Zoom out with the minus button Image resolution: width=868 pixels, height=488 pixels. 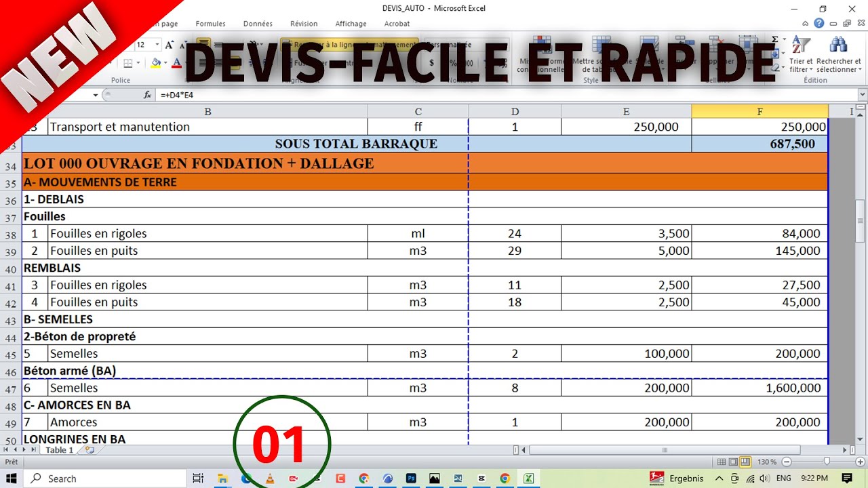(x=786, y=462)
